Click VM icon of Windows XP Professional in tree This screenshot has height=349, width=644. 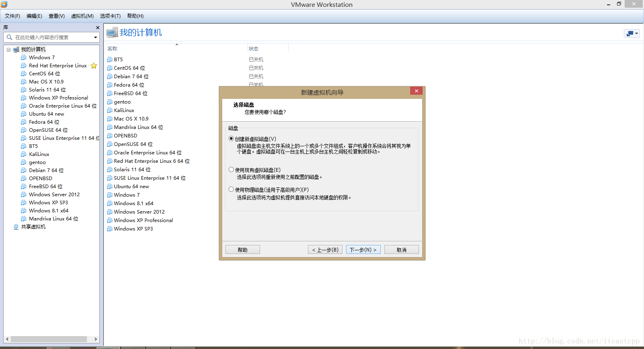pyautogui.click(x=24, y=98)
